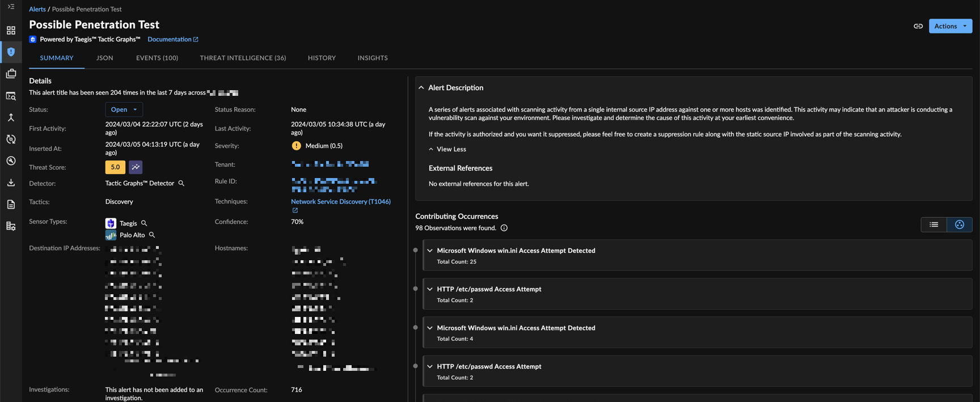
Task: Click the Last Activity timestamp value
Action: tap(339, 128)
